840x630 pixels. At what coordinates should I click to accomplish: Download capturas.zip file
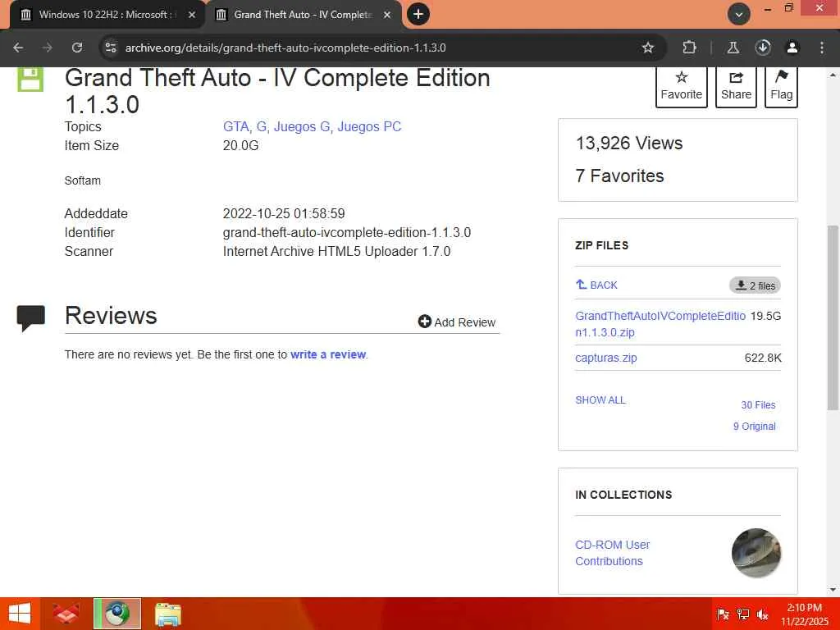(606, 358)
